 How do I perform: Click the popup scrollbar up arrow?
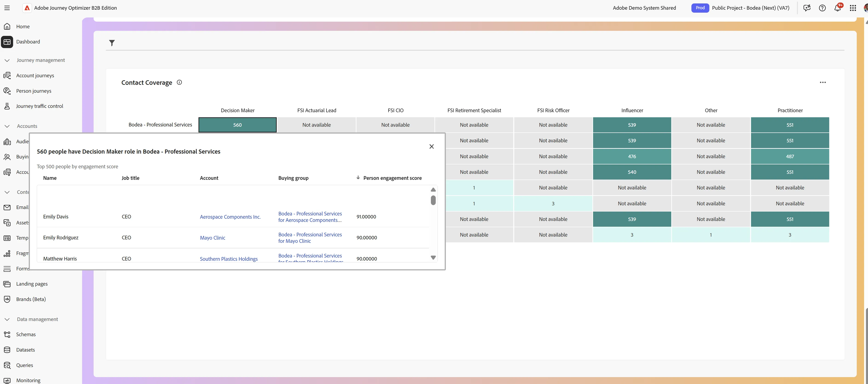click(433, 190)
